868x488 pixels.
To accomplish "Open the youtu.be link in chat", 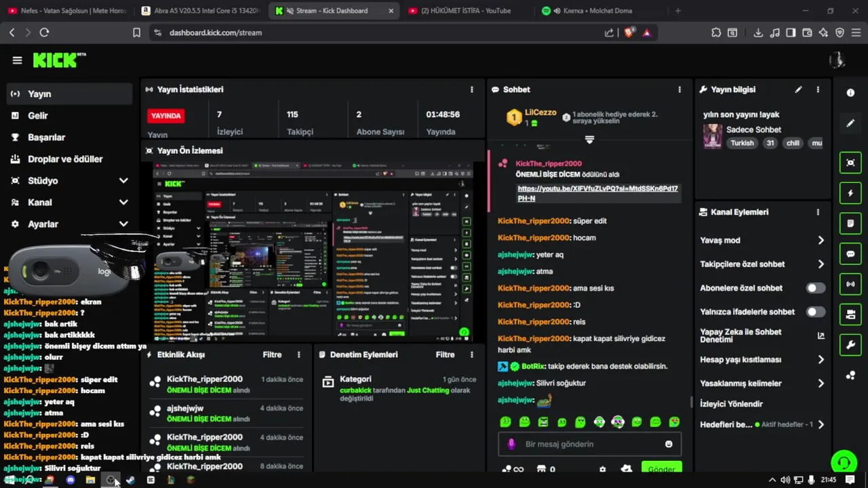I will (597, 193).
